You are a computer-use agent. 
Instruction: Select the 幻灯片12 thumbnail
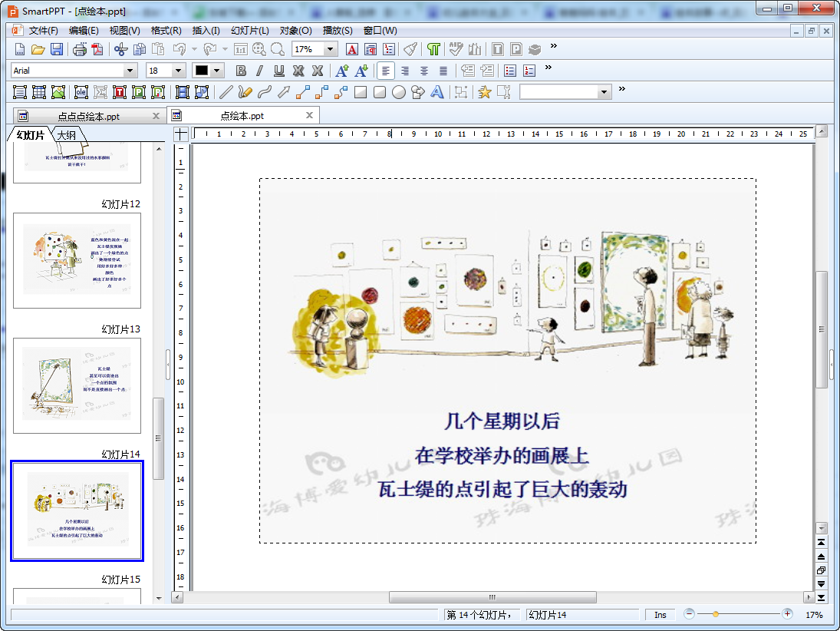[x=77, y=260]
